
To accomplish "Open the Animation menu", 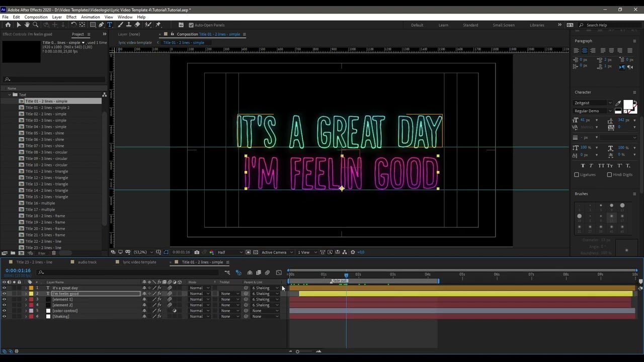I will (91, 17).
